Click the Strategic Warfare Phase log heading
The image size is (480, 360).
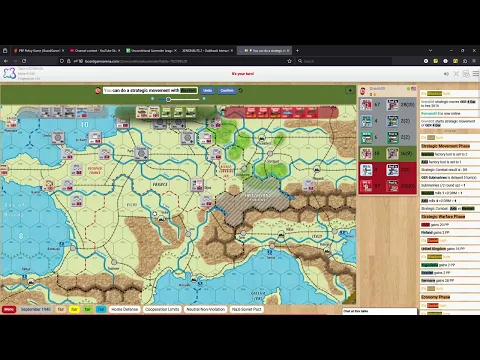coord(443,217)
